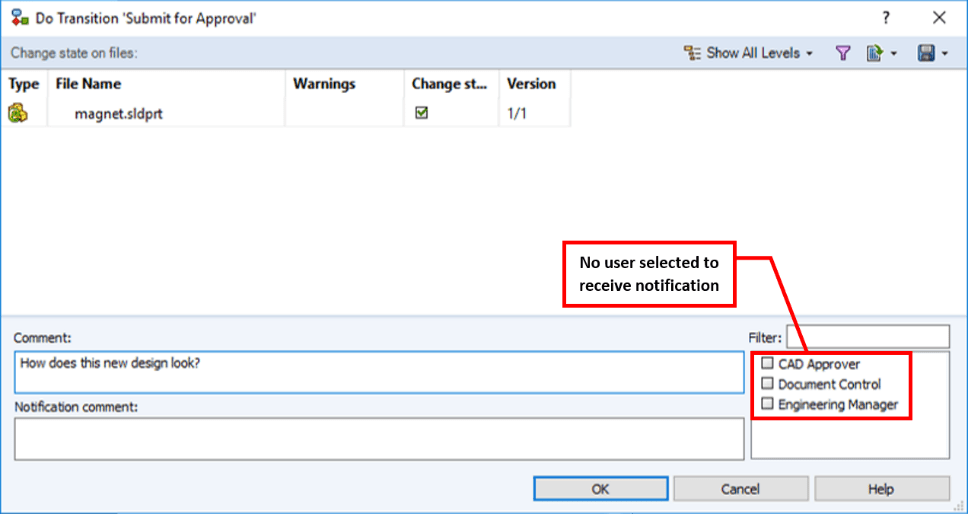Click the dialog title bar transition icon
Screen dimensions: 968x514
[19, 18]
